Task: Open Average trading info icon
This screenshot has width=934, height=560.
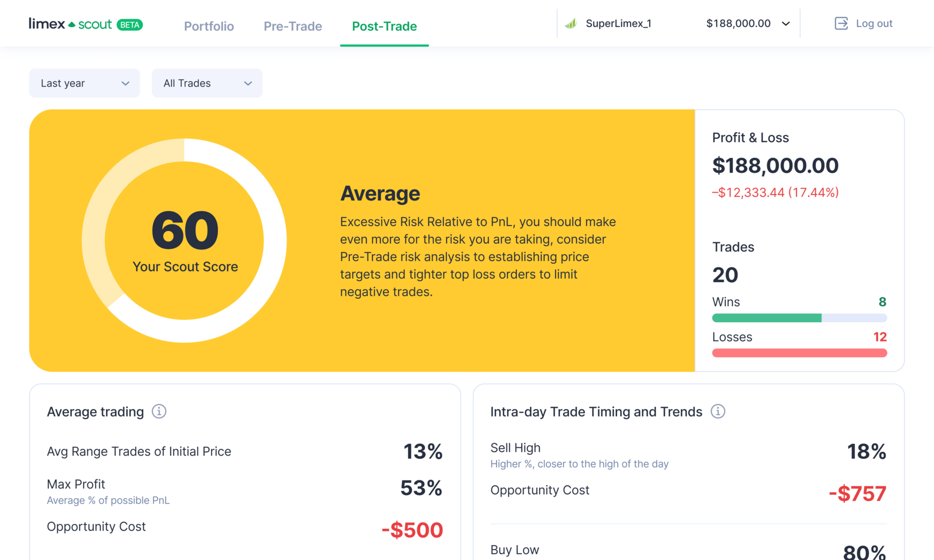Action: pos(159,412)
